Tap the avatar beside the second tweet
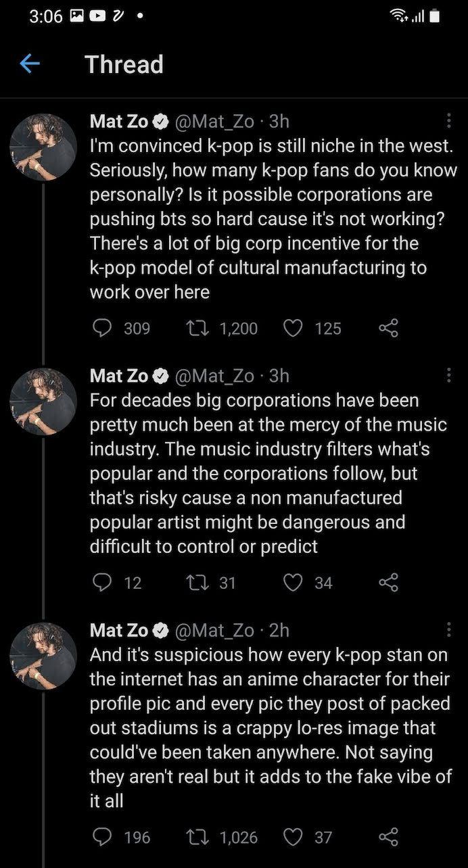This screenshot has height=868, width=468. pos(43,401)
